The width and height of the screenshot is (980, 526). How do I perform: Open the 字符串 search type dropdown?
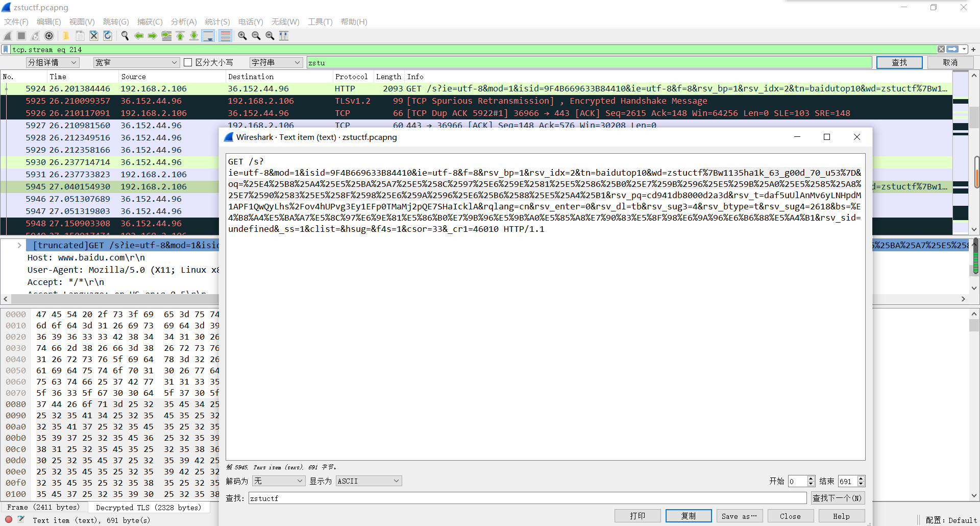(276, 62)
